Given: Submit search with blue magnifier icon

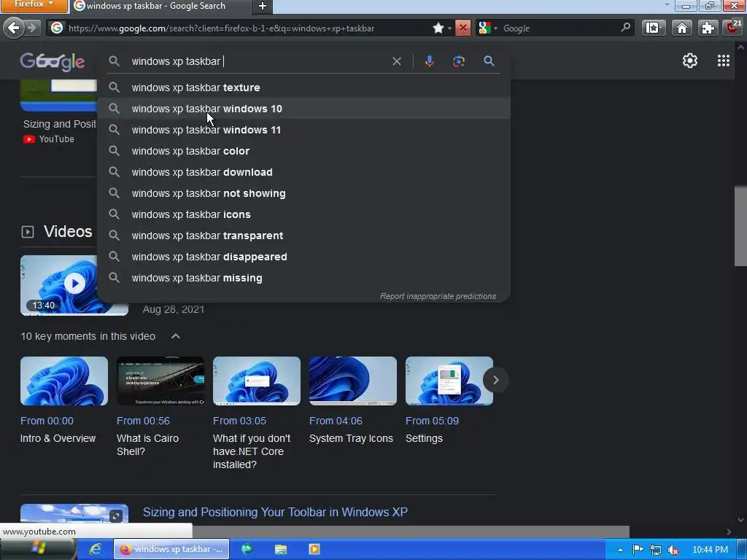Looking at the screenshot, I should coord(489,61).
